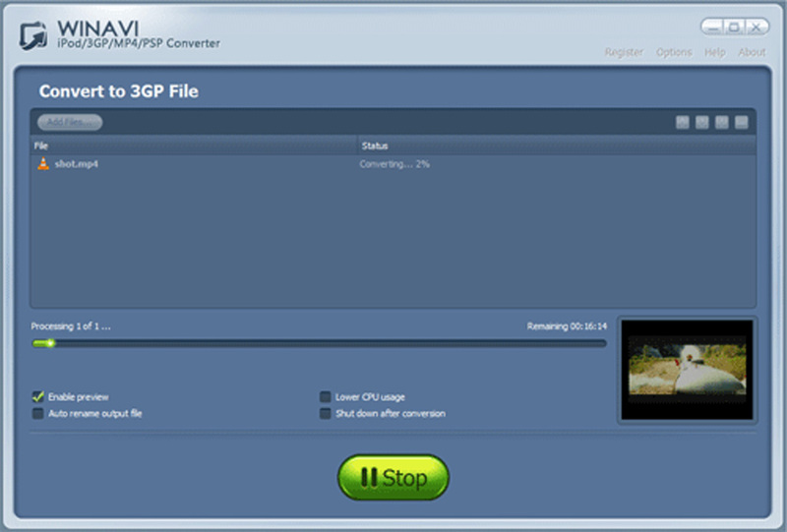Open the About menu item
The width and height of the screenshot is (787, 532).
pos(752,52)
